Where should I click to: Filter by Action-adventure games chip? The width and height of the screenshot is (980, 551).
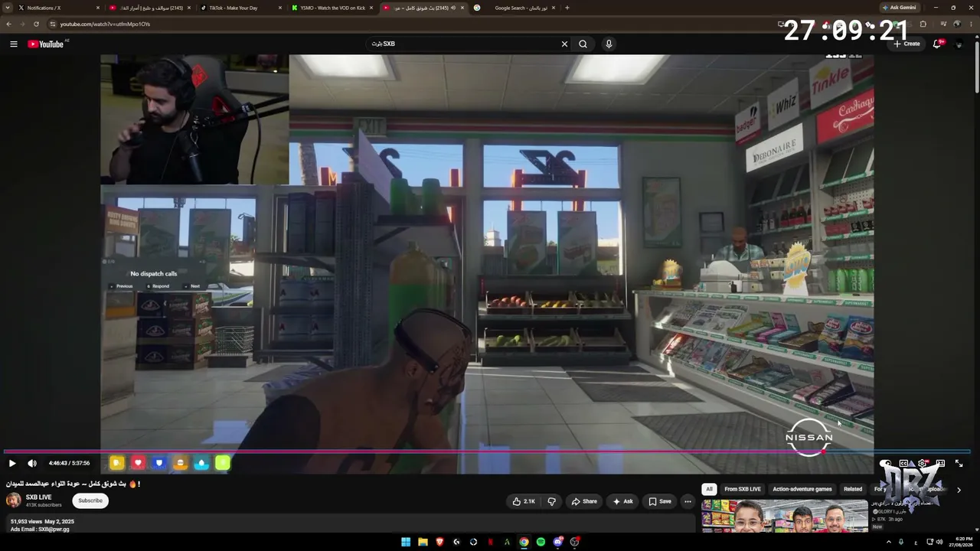pyautogui.click(x=802, y=489)
